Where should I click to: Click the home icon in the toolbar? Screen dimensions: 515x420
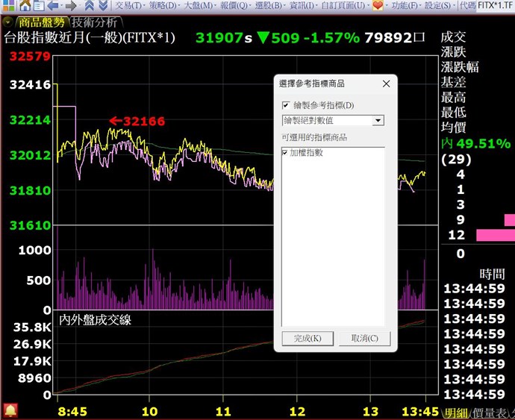25,6
